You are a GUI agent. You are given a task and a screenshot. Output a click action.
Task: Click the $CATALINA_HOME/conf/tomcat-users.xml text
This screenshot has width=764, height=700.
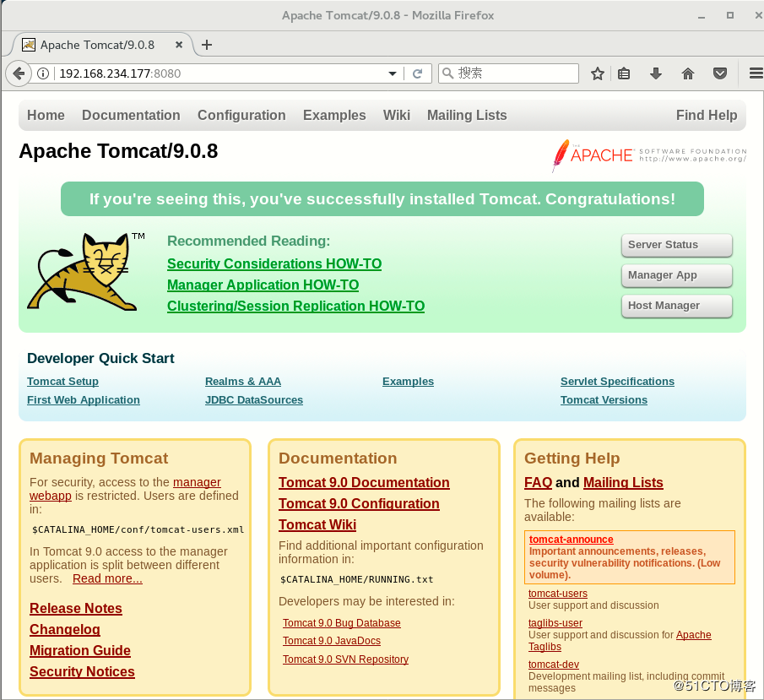click(x=138, y=530)
